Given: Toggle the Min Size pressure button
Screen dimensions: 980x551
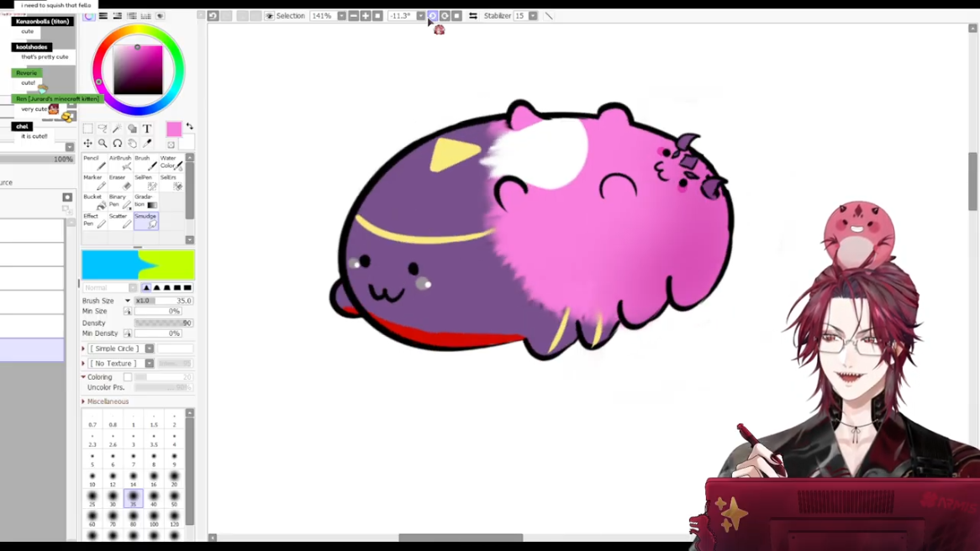Looking at the screenshot, I should click(x=128, y=312).
